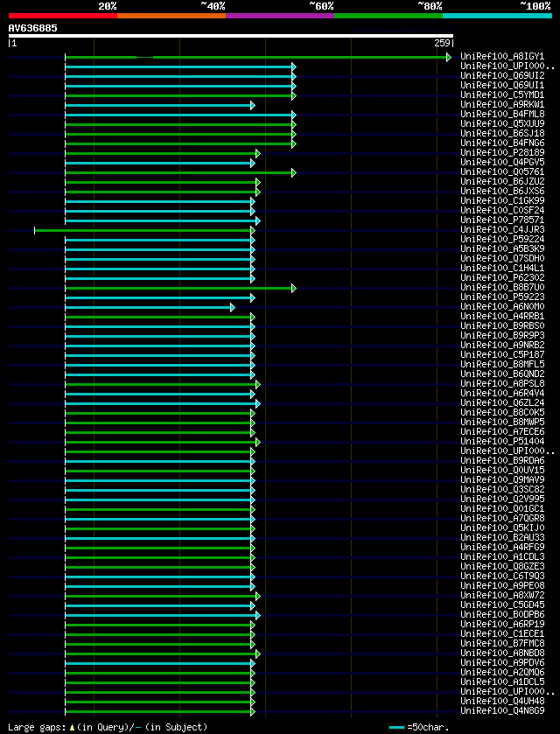Image resolution: width=560 pixels, height=734 pixels.
Task: Click the UniRef100_B6JXS6 entry name
Action: 502,192
